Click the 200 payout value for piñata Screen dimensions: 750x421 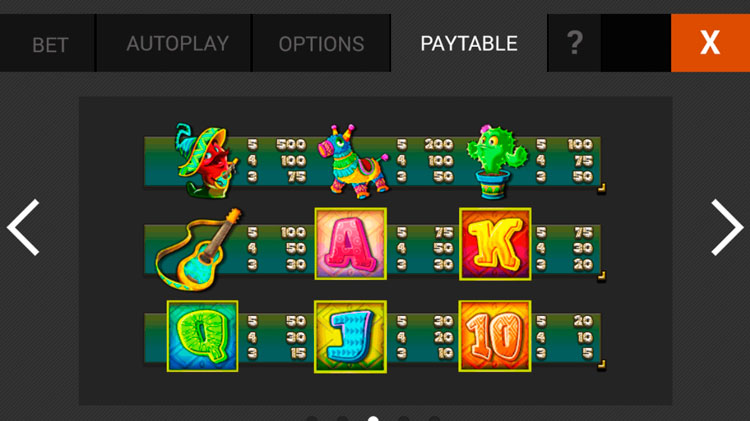(x=438, y=144)
